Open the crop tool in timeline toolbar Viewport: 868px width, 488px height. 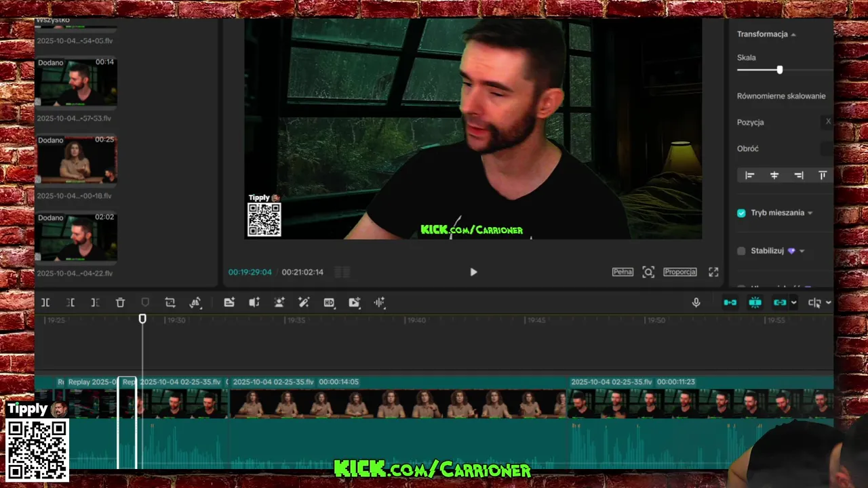point(170,303)
